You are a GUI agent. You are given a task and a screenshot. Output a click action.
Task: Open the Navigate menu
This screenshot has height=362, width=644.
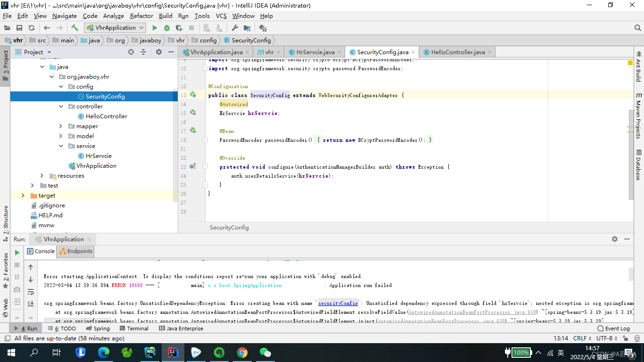pyautogui.click(x=64, y=16)
